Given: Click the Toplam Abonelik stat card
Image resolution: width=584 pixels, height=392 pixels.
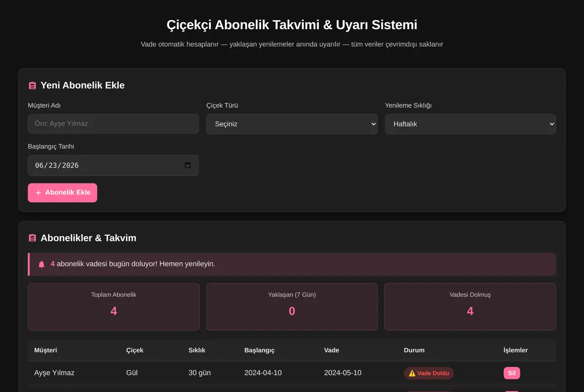Looking at the screenshot, I should (x=114, y=307).
